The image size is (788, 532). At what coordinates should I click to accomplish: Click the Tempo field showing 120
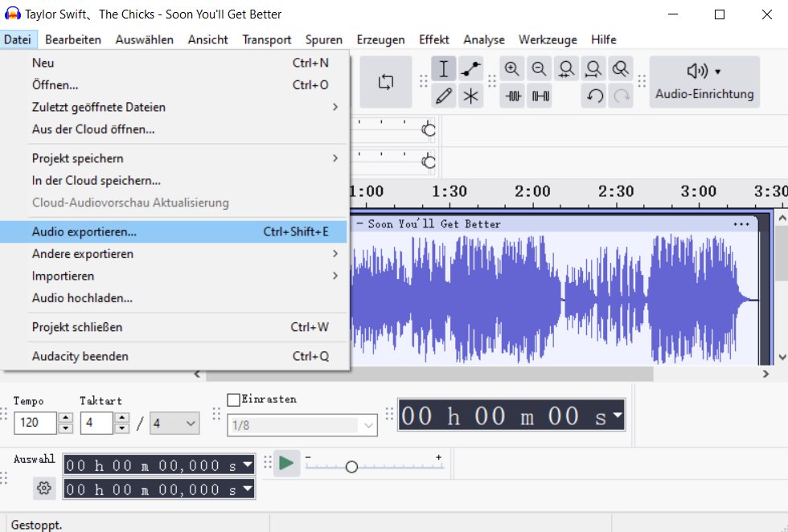tap(35, 423)
